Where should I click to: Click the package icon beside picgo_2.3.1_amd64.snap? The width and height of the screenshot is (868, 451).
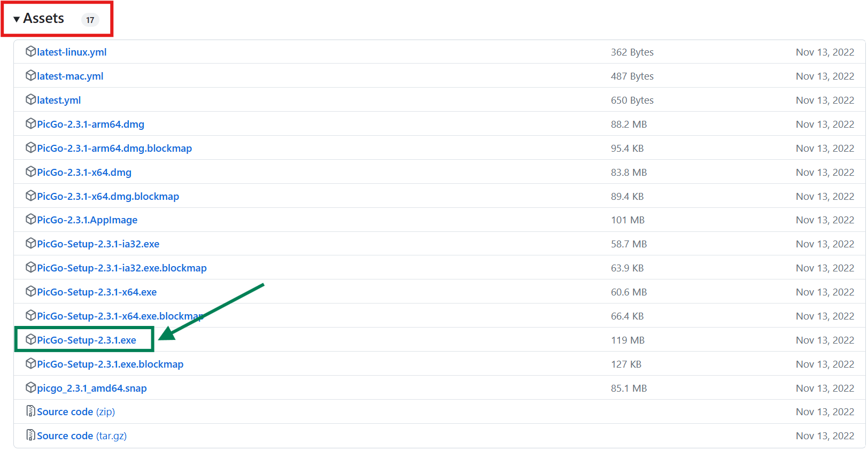point(30,387)
